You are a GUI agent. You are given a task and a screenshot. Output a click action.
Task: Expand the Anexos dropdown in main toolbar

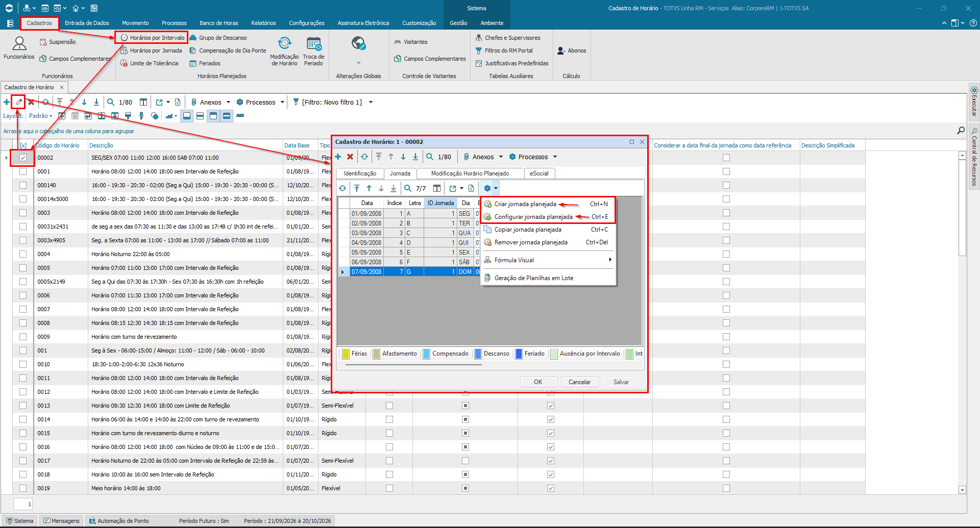(x=228, y=102)
